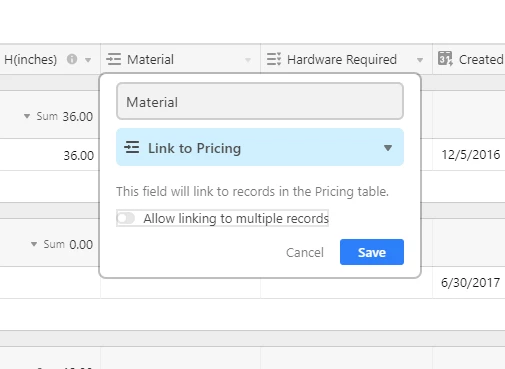Expand the Sum 36.00 summary menu

click(27, 116)
